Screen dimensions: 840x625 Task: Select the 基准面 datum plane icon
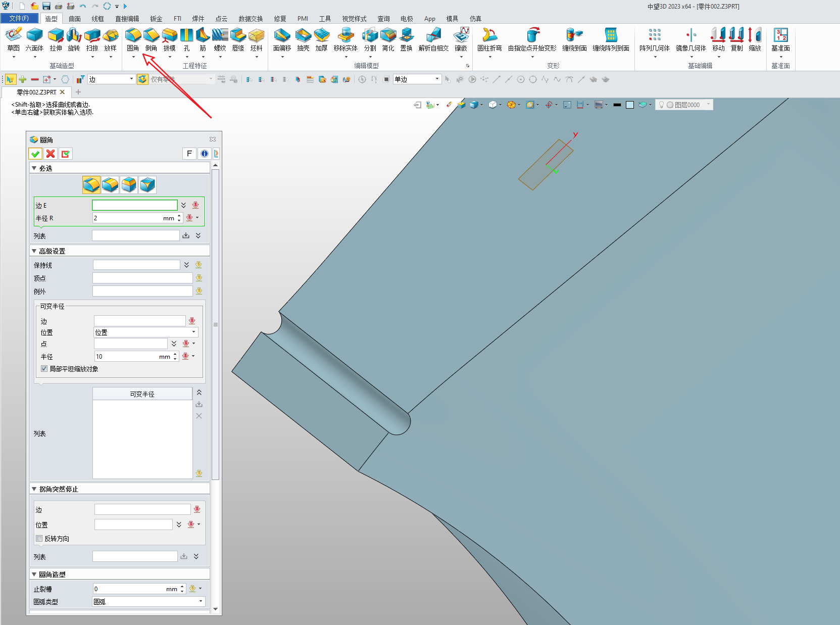[x=780, y=35]
